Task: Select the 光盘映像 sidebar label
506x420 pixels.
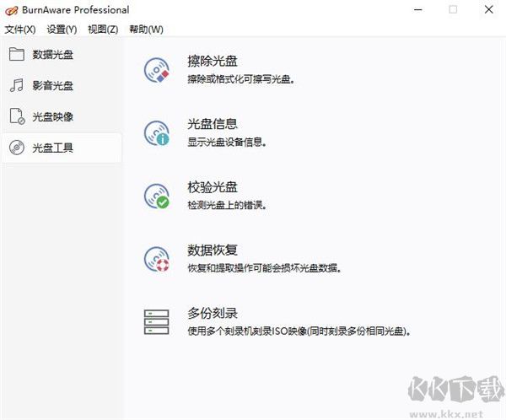Action: (52, 116)
